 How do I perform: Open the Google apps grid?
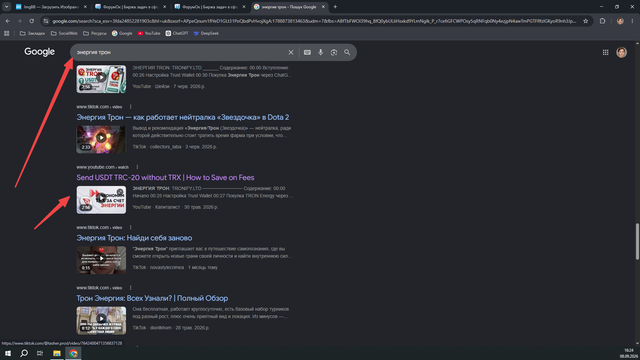pos(606,52)
